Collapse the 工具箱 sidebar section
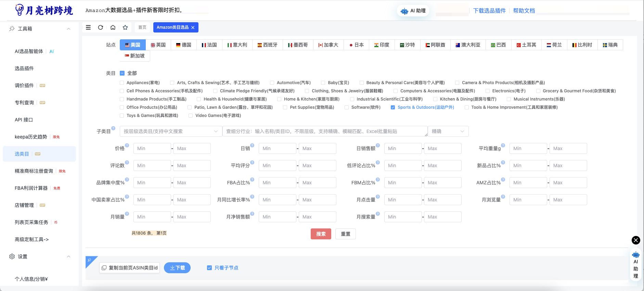Screen dimensions: 644x291 [x=69, y=29]
